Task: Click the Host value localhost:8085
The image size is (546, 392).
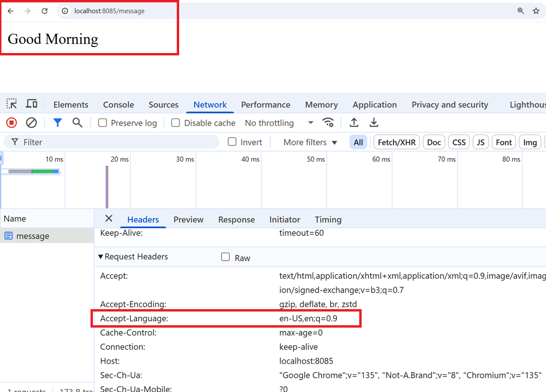Action: pyautogui.click(x=306, y=361)
